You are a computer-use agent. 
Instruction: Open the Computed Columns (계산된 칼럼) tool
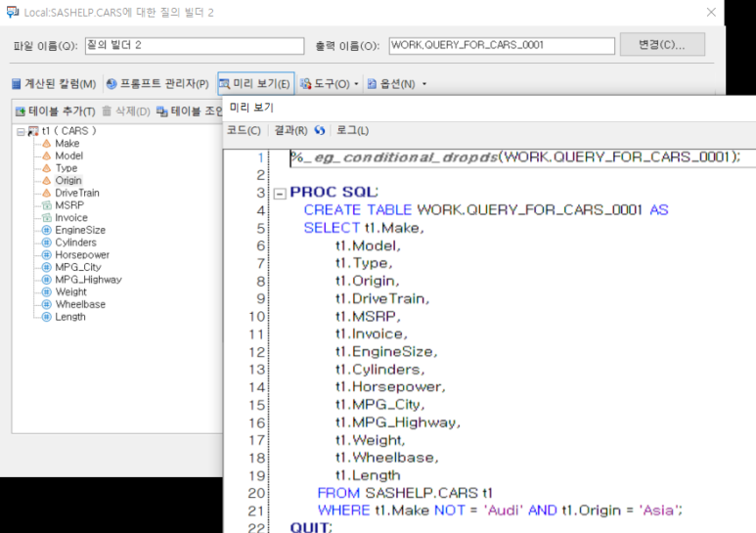coord(54,84)
